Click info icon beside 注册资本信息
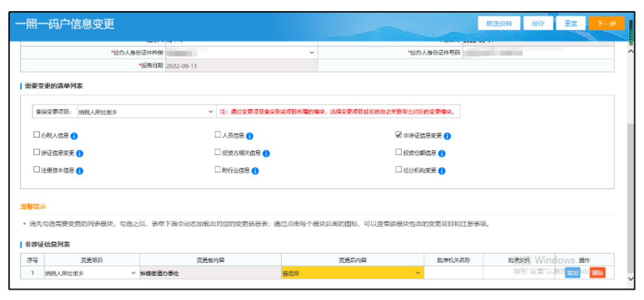This screenshot has width=644, height=300. (79, 171)
